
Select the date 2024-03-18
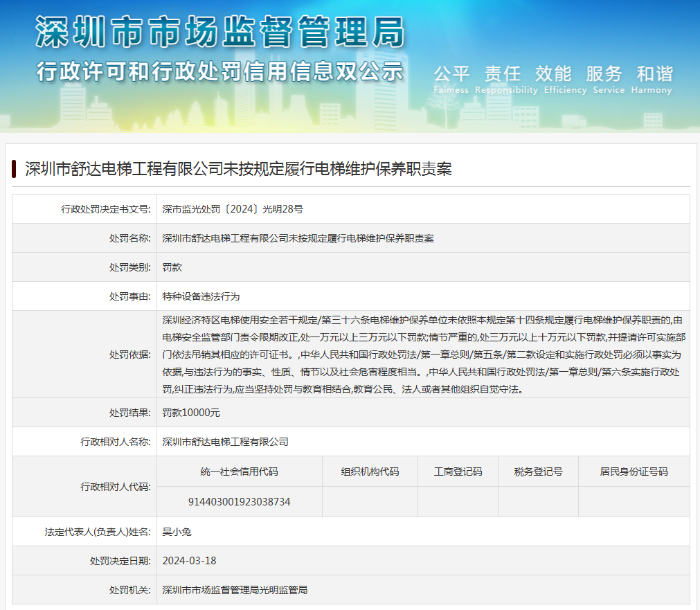coord(189,561)
